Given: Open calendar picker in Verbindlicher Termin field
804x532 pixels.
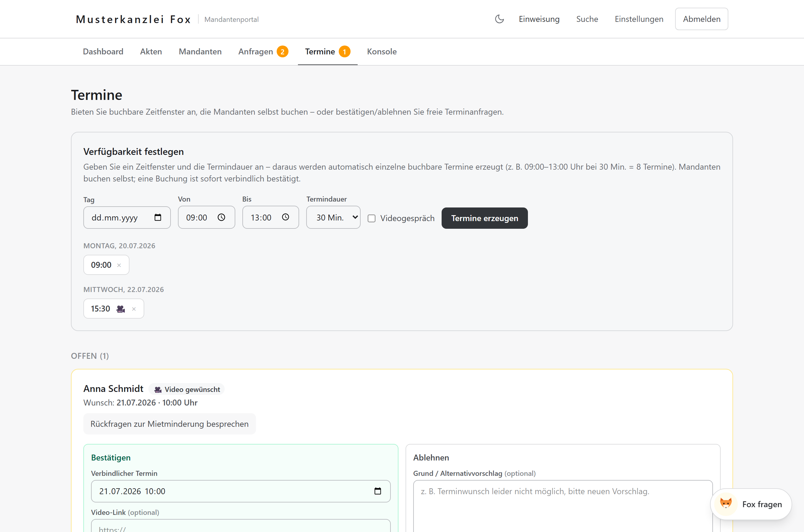Looking at the screenshot, I should point(377,491).
